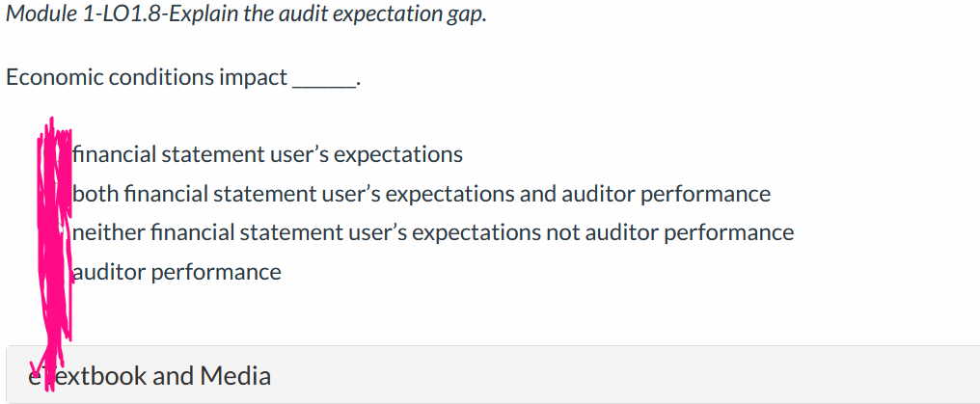
Task: Click the pink check mark beside eTextbook
Action: coord(37,368)
